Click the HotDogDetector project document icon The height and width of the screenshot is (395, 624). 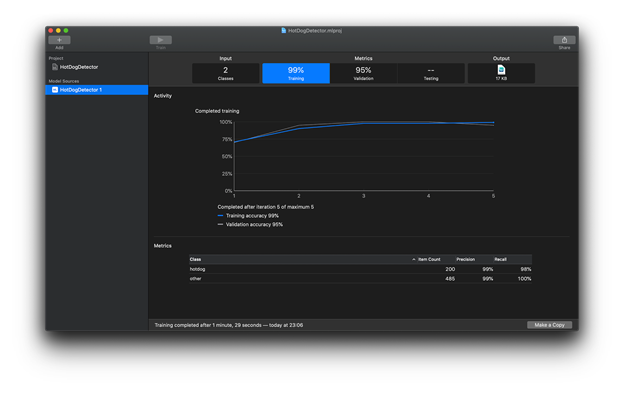pos(55,67)
